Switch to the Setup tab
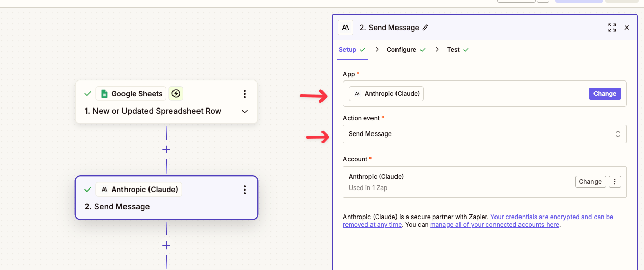The width and height of the screenshot is (644, 270). (352, 50)
